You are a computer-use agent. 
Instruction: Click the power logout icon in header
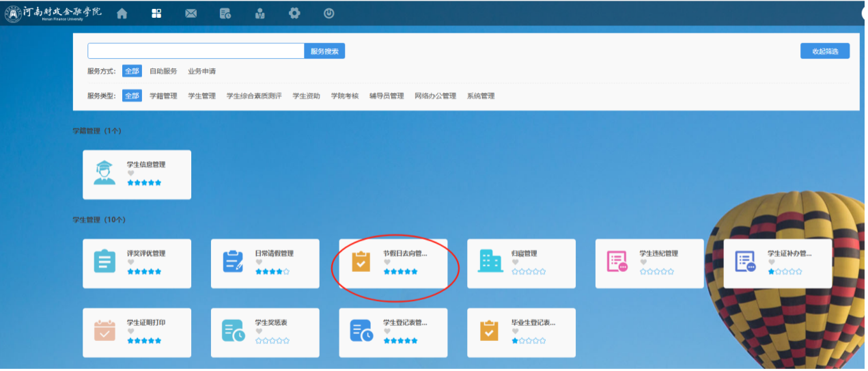pos(328,13)
